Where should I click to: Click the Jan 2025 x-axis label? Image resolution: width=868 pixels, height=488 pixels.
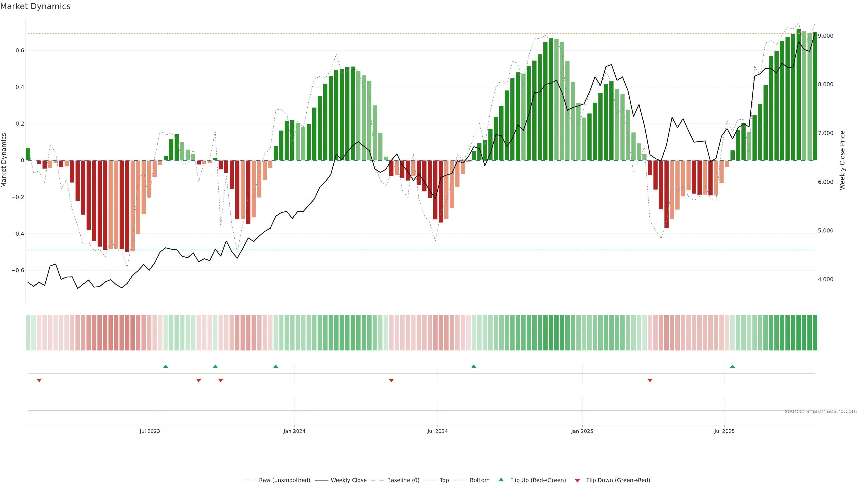582,431
